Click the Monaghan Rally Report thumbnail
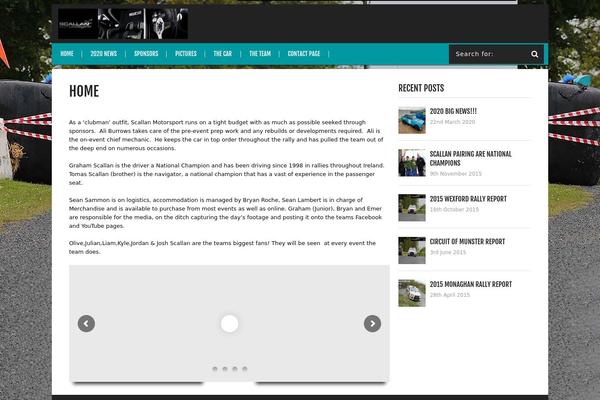Screen dimensions: 600x400 412,293
